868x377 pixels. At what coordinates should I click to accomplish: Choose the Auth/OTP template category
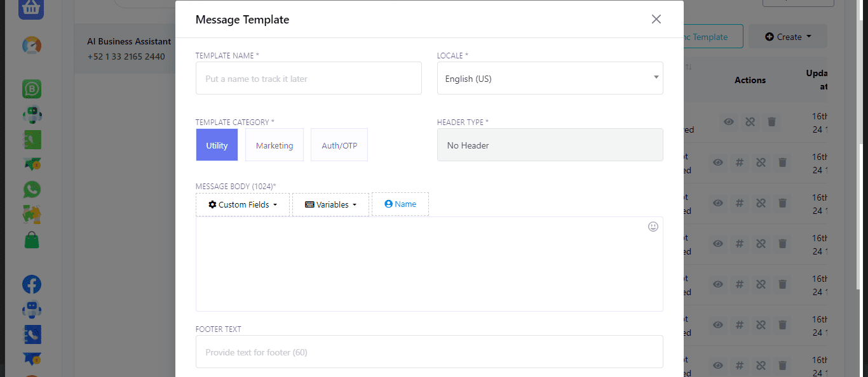coord(339,145)
